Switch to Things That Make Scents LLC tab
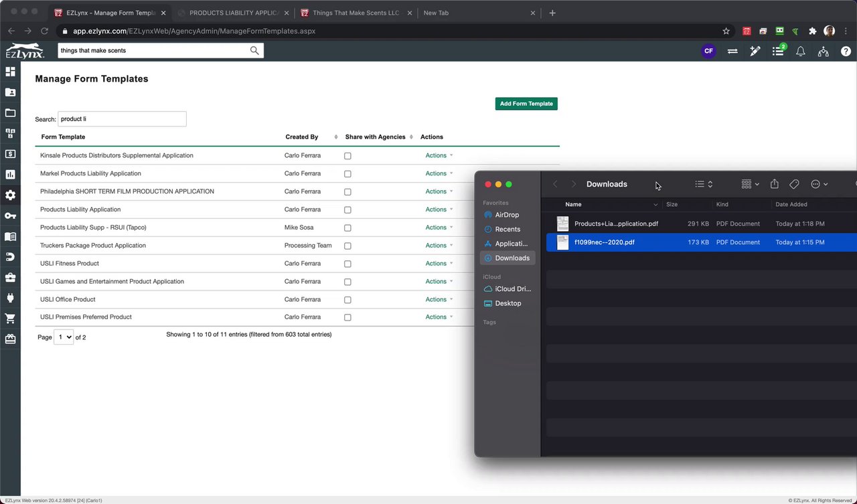Image resolution: width=857 pixels, height=504 pixels. (x=356, y=13)
